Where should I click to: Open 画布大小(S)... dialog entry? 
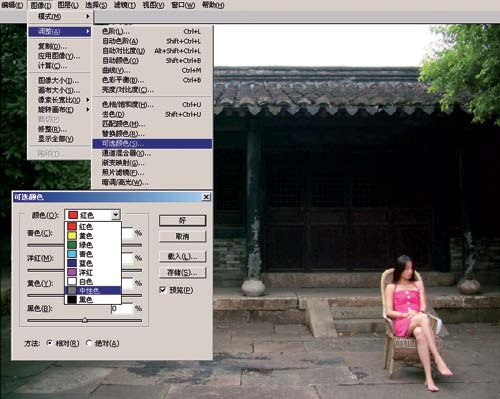59,90
